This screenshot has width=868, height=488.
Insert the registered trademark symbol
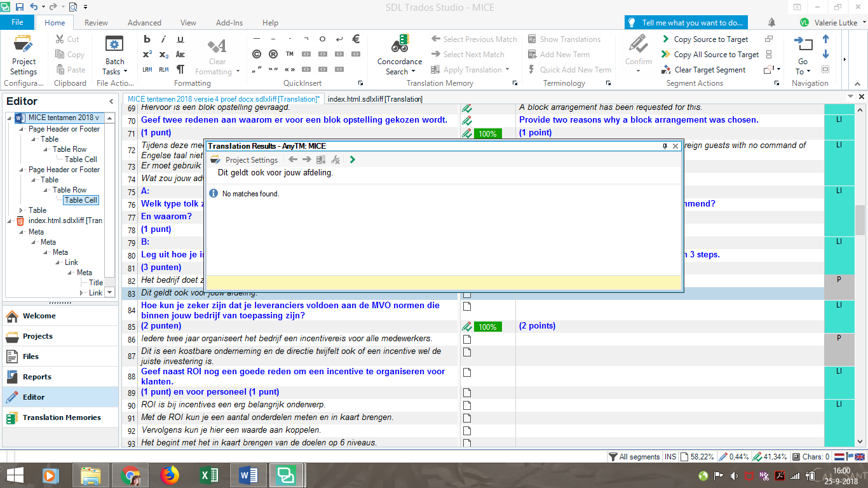(x=273, y=54)
